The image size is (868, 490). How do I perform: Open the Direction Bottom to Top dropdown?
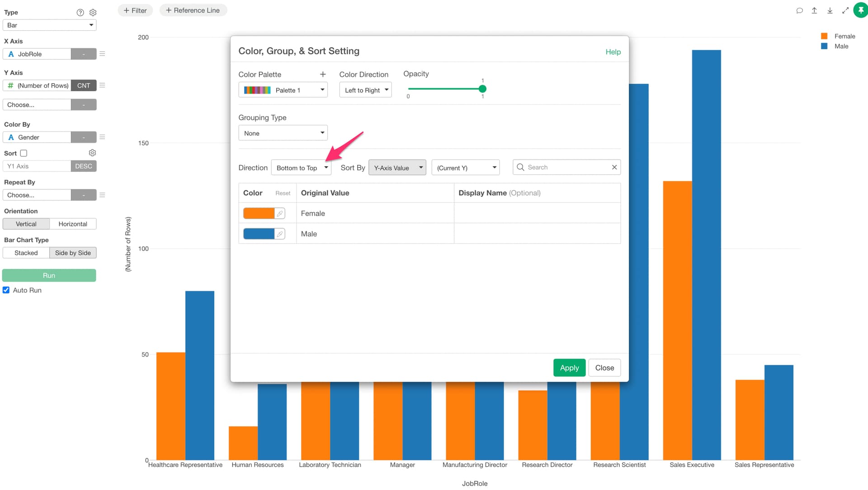pos(301,168)
